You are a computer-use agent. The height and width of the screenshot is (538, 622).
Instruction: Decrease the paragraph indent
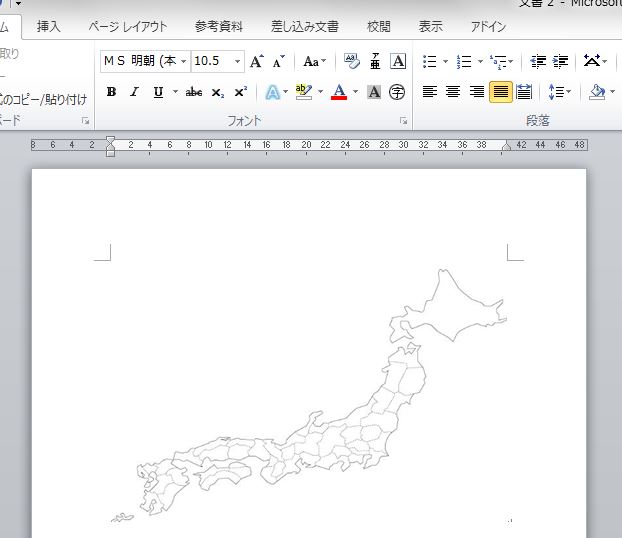tap(539, 61)
